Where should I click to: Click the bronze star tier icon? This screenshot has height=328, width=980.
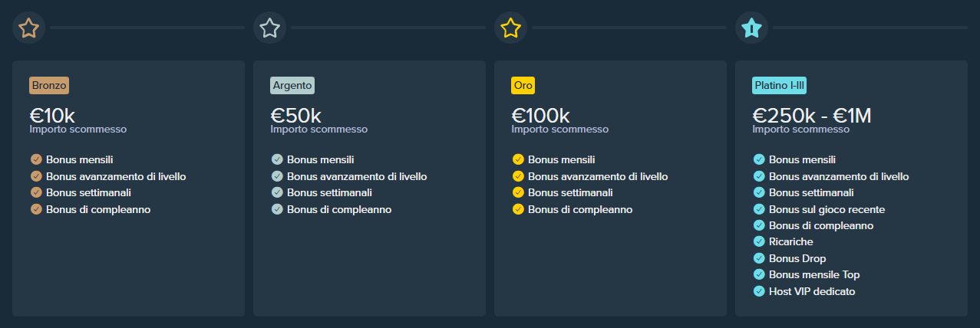tap(29, 28)
